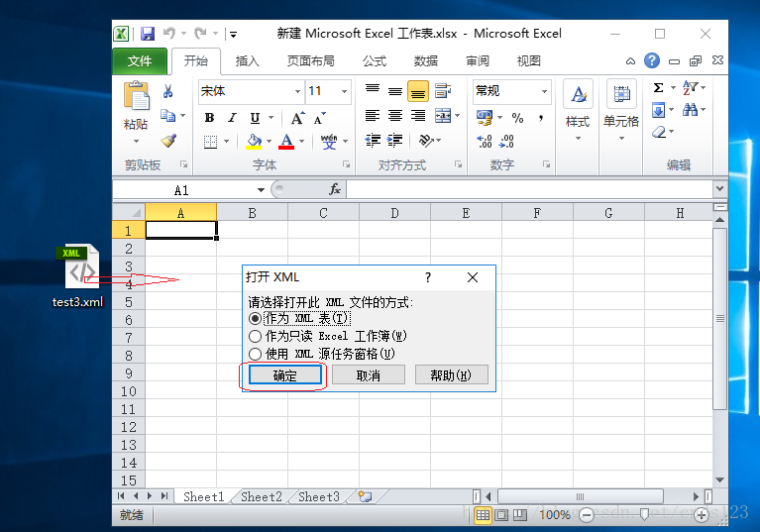The image size is (760, 532).
Task: Center text horizontally
Action: [395, 115]
